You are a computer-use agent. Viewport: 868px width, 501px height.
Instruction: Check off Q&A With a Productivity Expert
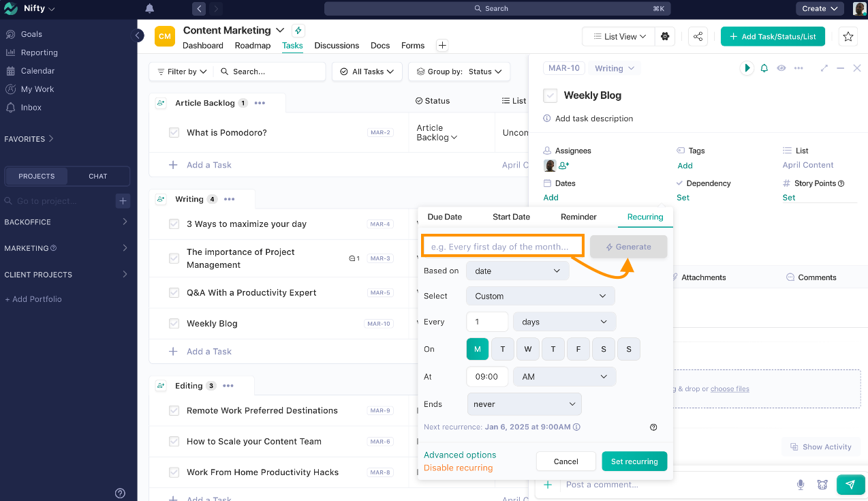coord(174,292)
